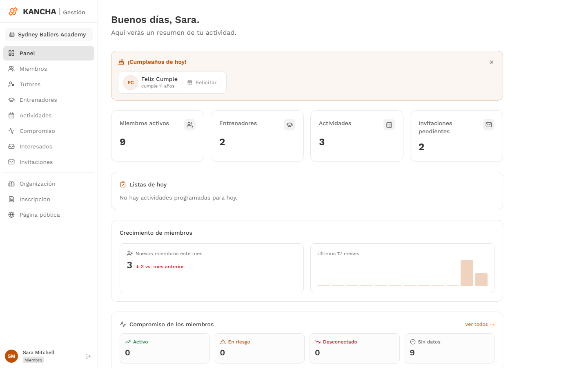This screenshot has width=588, height=368.
Task: Click the Miembro role badge
Action: click(x=33, y=360)
